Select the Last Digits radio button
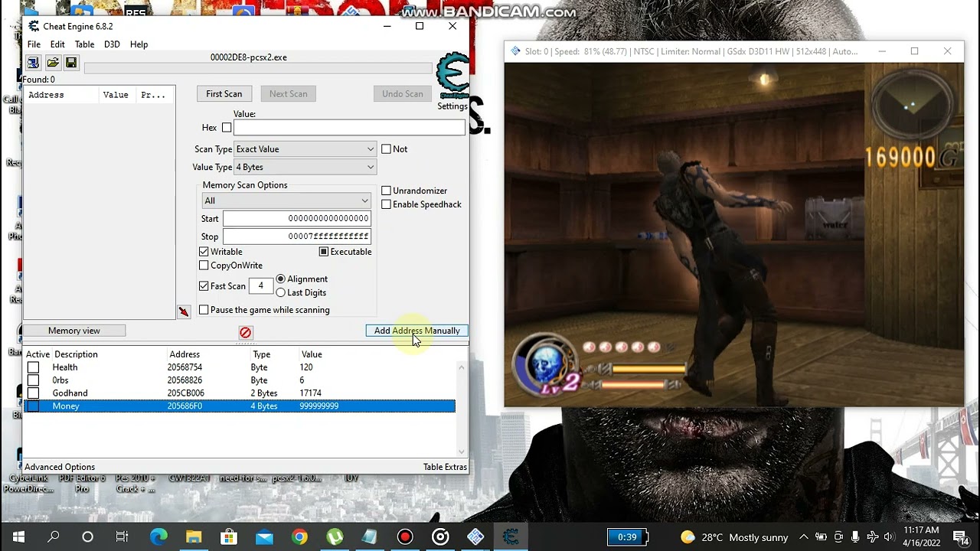The image size is (980, 551). click(x=280, y=292)
